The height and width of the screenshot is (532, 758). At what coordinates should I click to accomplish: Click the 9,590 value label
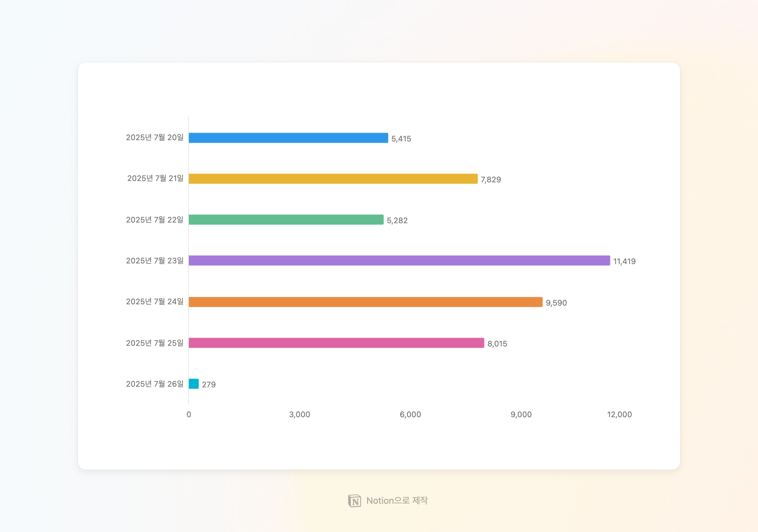[x=556, y=303]
